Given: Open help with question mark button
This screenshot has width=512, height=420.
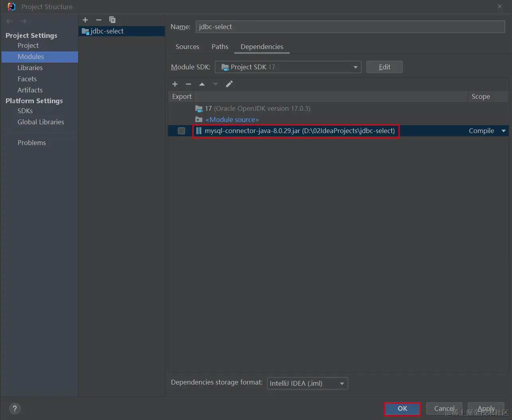Looking at the screenshot, I should [x=15, y=408].
